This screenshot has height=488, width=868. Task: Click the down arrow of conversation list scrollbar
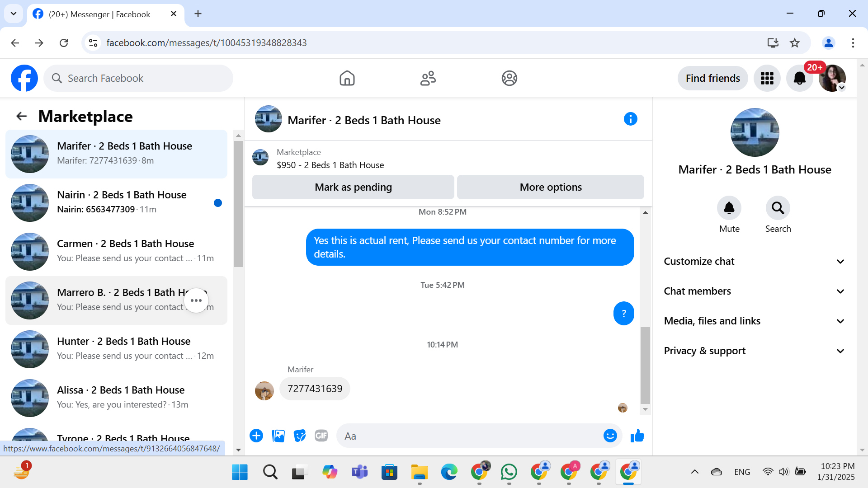pos(238,450)
